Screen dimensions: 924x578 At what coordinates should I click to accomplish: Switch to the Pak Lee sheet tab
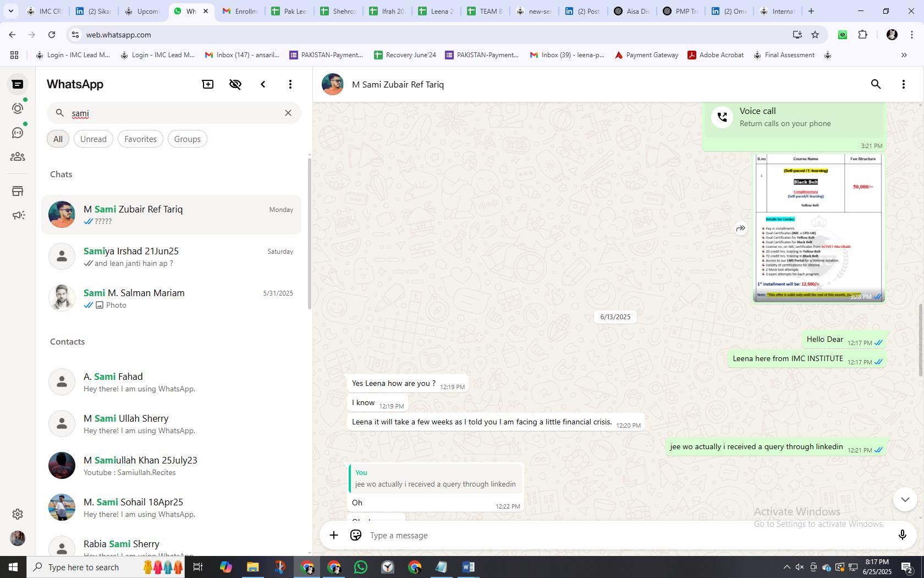[289, 11]
